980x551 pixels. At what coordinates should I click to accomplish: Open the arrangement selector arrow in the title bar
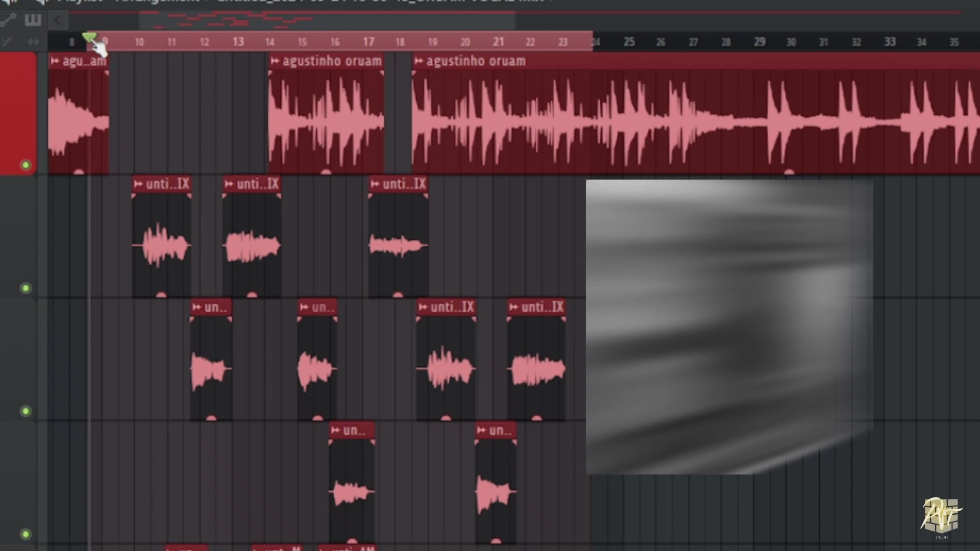pyautogui.click(x=551, y=2)
